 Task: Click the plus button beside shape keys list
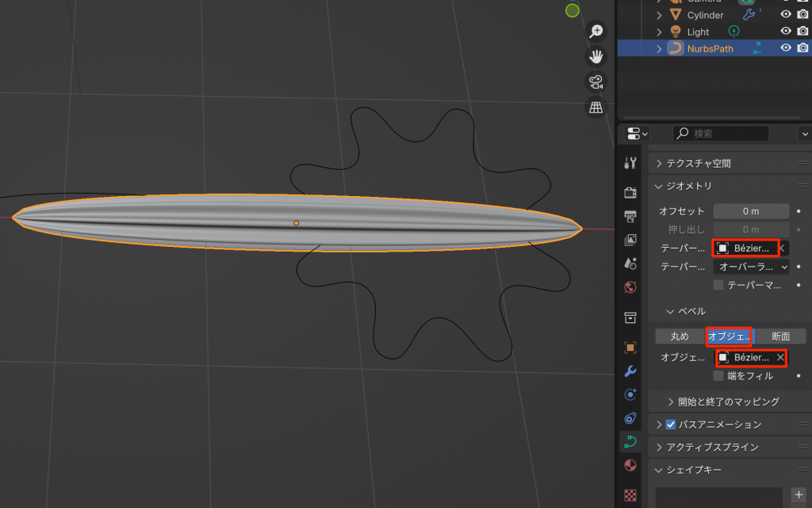(798, 495)
